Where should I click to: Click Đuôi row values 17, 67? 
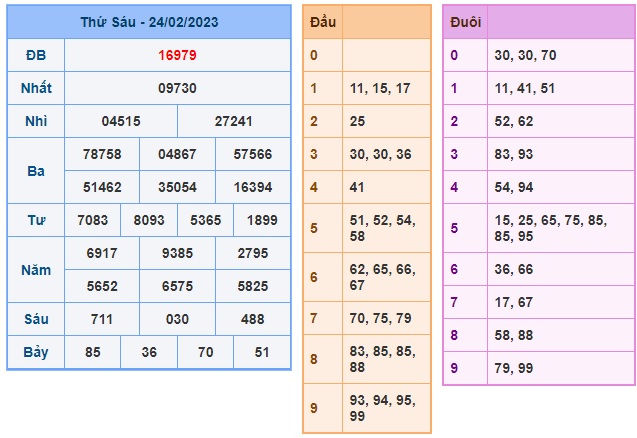tap(514, 302)
